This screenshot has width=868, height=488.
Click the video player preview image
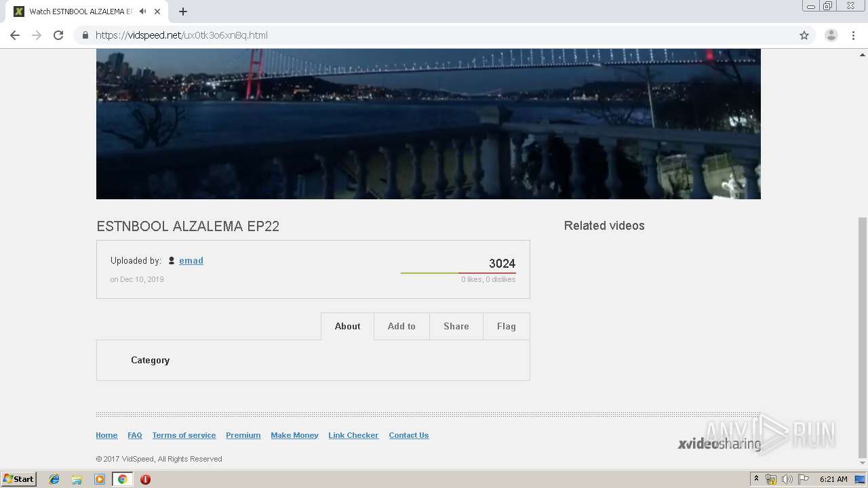(x=428, y=124)
